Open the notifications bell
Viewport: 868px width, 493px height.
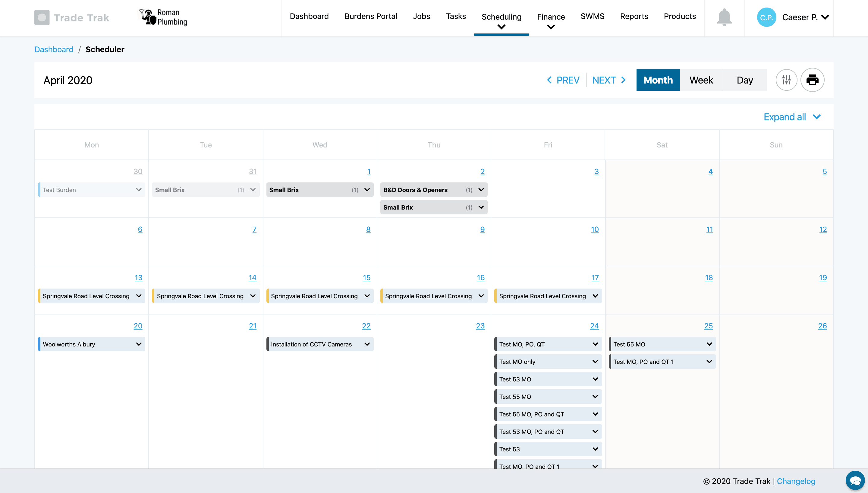click(724, 17)
